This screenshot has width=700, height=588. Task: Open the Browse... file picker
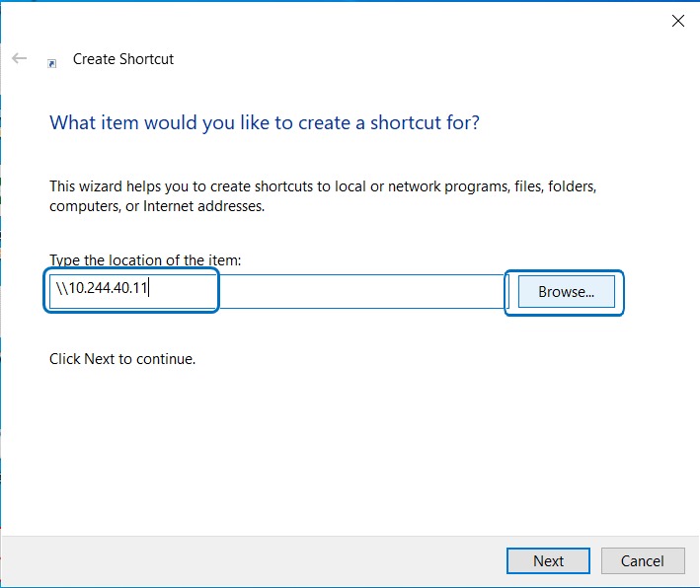click(566, 292)
